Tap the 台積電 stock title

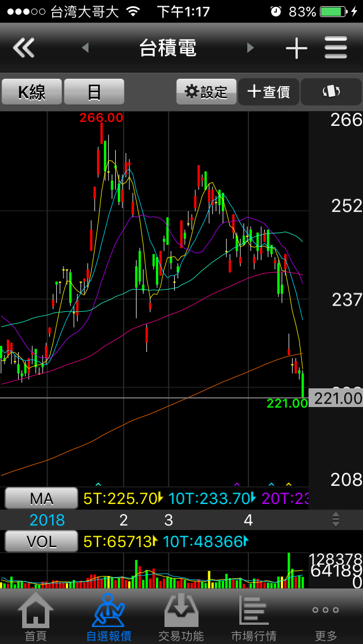168,48
